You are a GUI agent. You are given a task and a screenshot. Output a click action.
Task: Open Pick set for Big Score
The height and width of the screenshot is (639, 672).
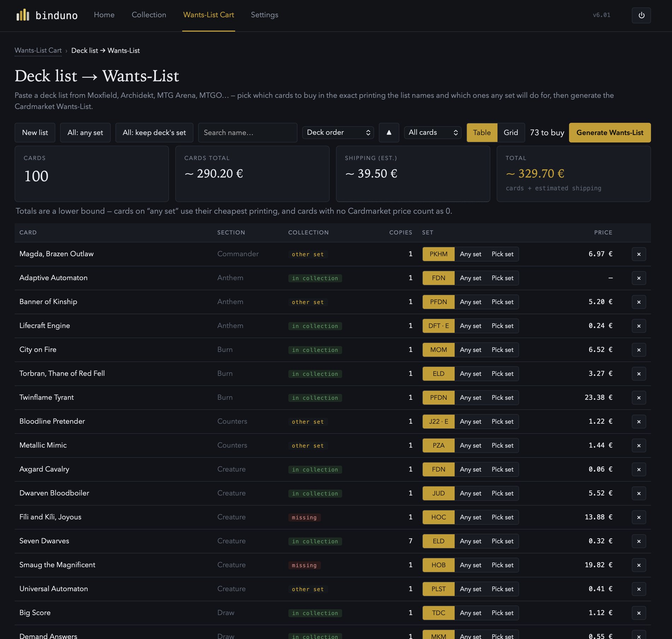pos(503,613)
